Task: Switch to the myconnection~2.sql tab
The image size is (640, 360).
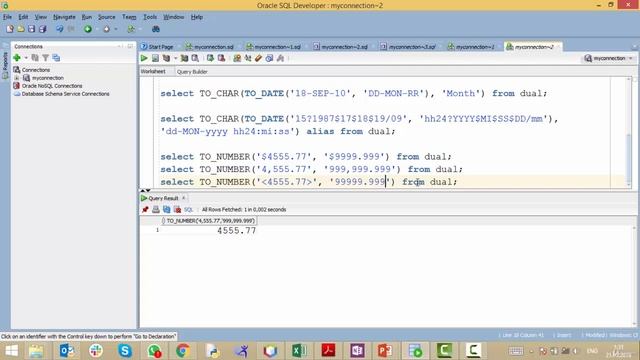Action: pyautogui.click(x=340, y=47)
